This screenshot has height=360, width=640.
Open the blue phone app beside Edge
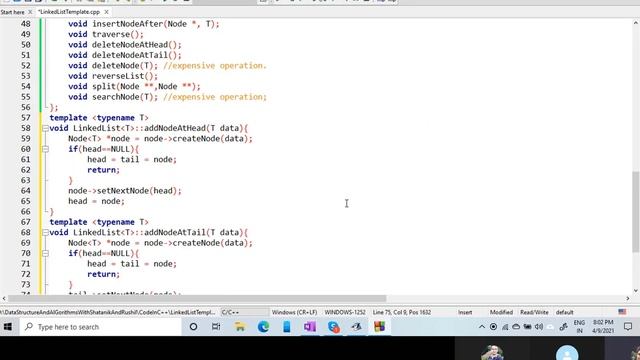point(287,327)
